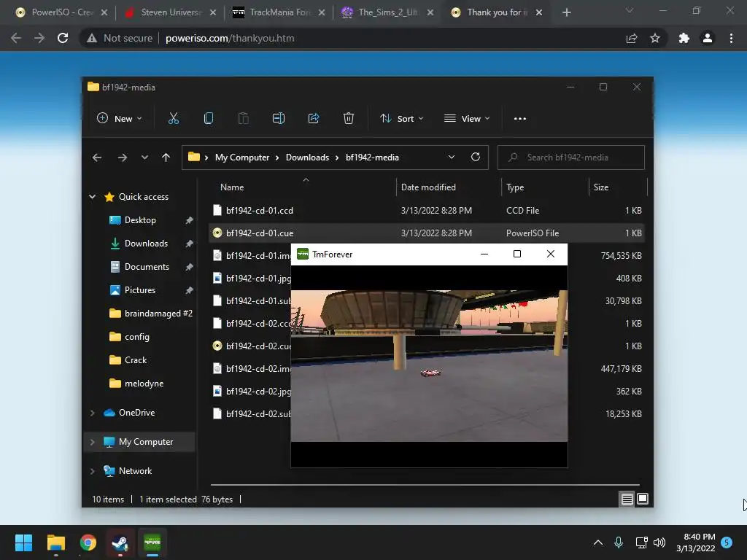Sort files by Size column header
747x560 pixels.
tap(601, 187)
